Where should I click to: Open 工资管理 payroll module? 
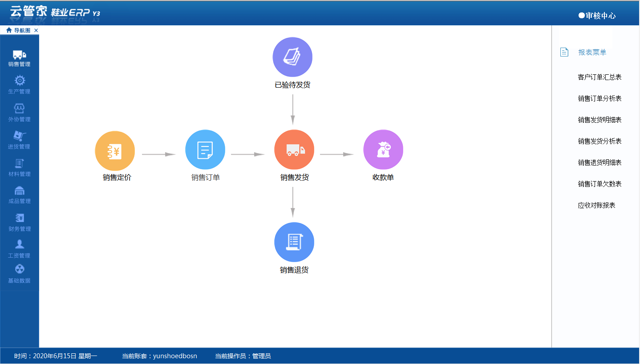click(x=20, y=248)
